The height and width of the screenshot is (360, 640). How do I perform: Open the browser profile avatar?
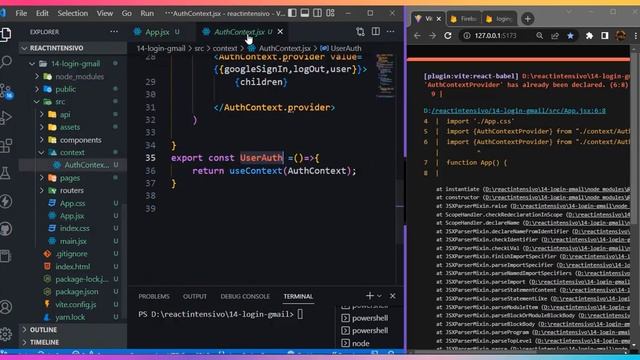coord(621,36)
